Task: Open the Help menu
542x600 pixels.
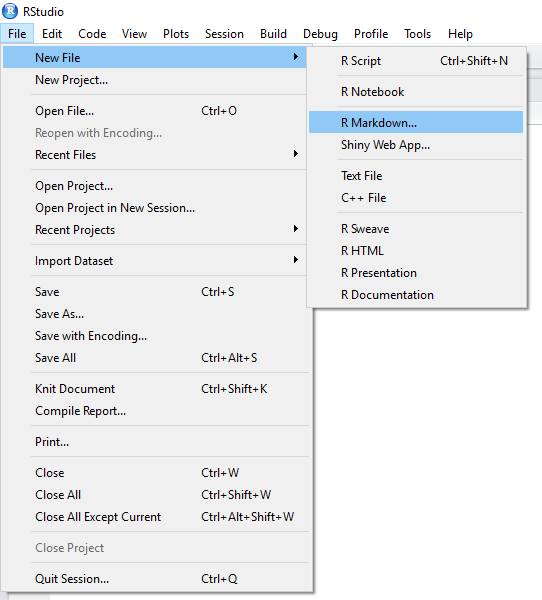Action: coord(460,34)
